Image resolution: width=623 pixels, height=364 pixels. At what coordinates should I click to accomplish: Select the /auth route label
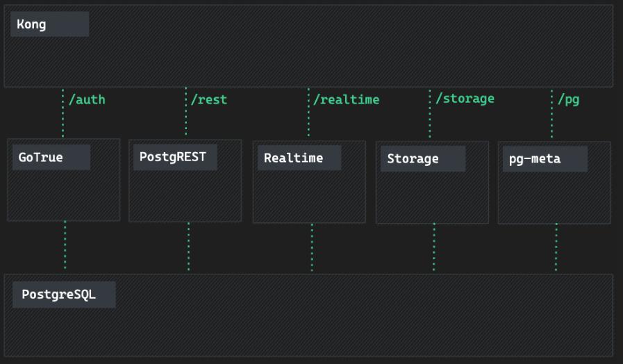pyautogui.click(x=87, y=99)
